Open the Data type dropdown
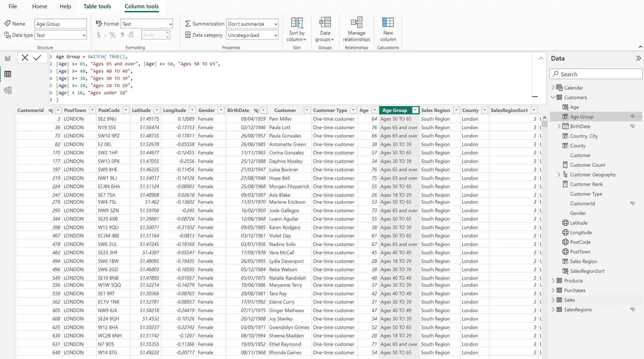This screenshot has width=644, height=359. click(x=61, y=35)
